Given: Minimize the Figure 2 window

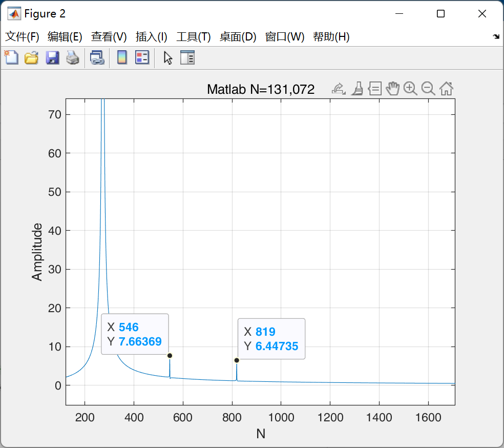Looking at the screenshot, I should [x=399, y=13].
